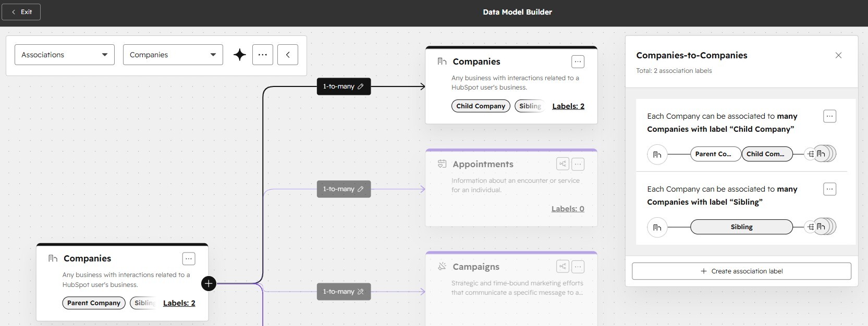Select the Parent Company label pill
This screenshot has height=326, width=868.
tap(94, 303)
